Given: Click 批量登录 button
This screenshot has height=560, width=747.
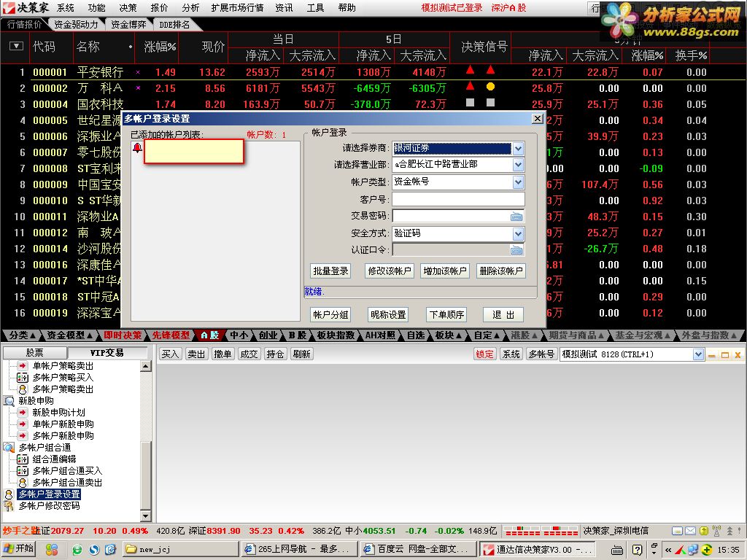Looking at the screenshot, I should (x=330, y=271).
